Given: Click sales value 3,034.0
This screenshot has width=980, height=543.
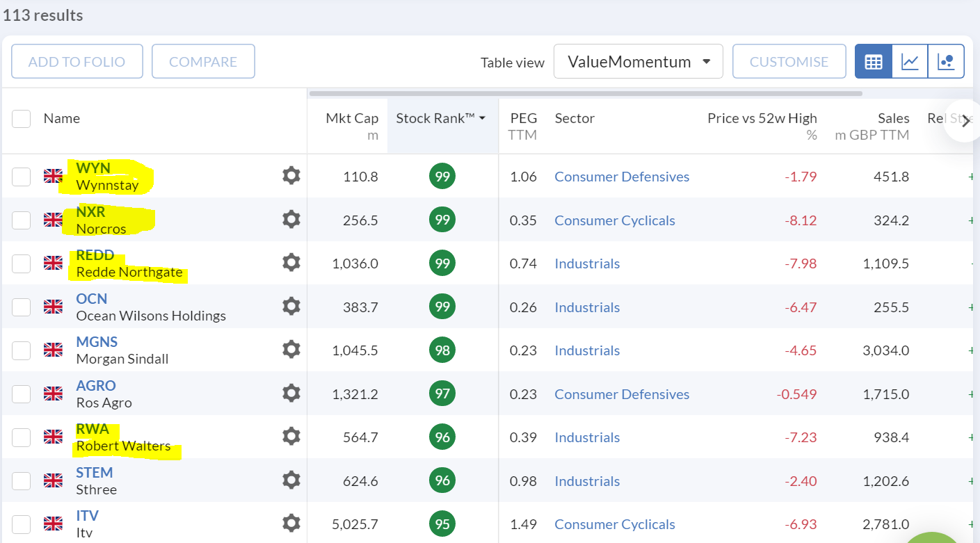Looking at the screenshot, I should (x=885, y=350).
